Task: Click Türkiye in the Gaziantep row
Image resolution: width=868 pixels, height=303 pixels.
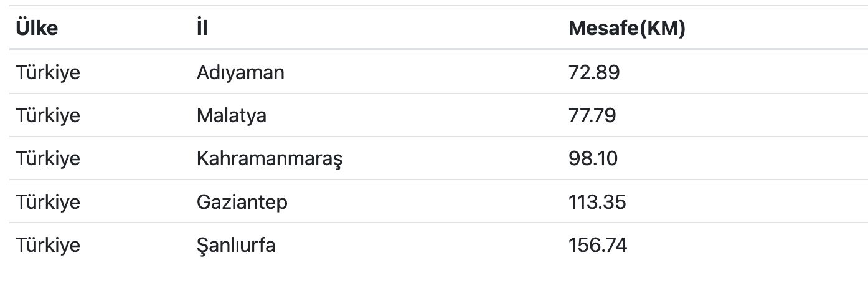Action: point(49,202)
